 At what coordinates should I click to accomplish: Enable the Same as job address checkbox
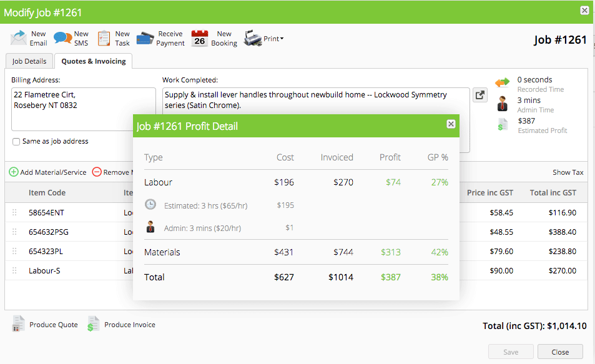pyautogui.click(x=16, y=141)
